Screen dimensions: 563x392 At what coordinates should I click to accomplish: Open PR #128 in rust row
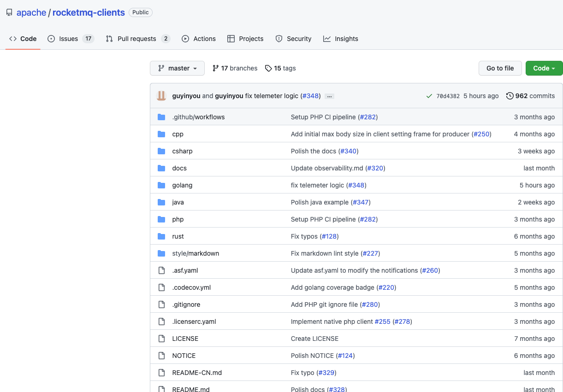(x=329, y=236)
